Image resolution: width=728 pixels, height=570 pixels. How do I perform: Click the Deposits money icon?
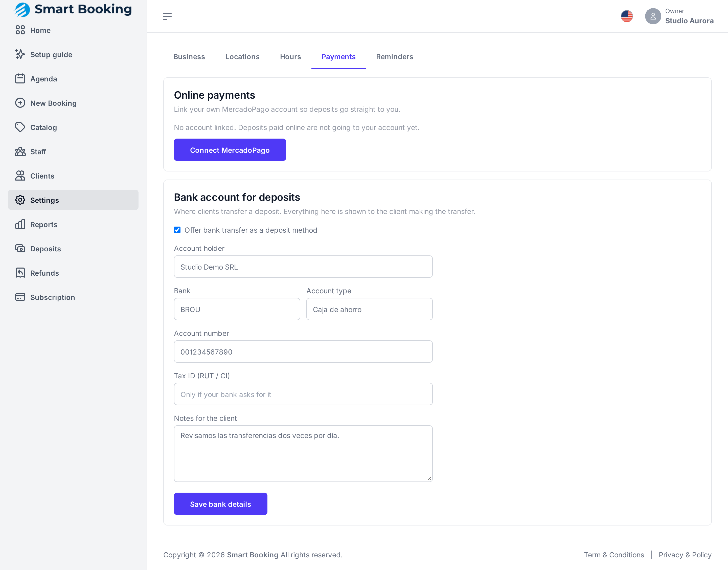click(x=20, y=249)
